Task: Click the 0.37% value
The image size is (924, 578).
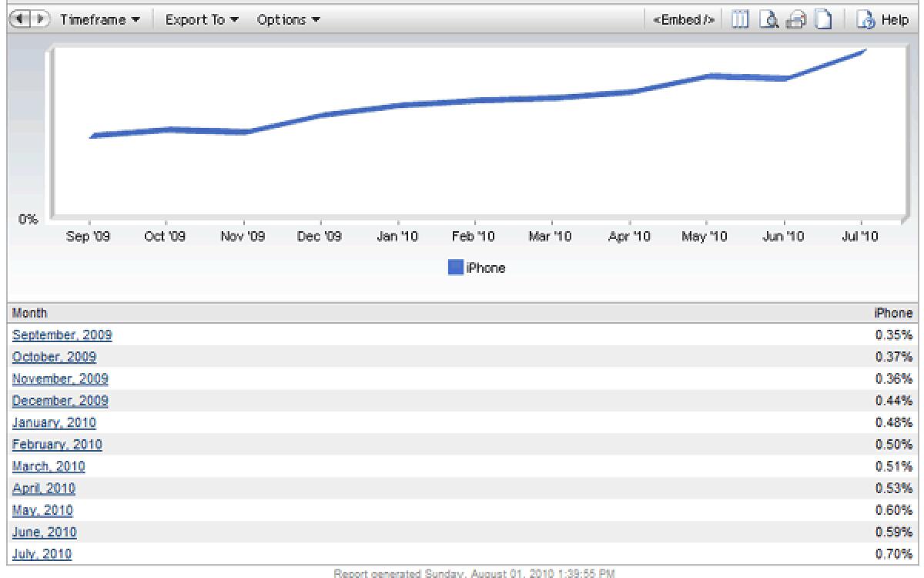Action: click(894, 357)
